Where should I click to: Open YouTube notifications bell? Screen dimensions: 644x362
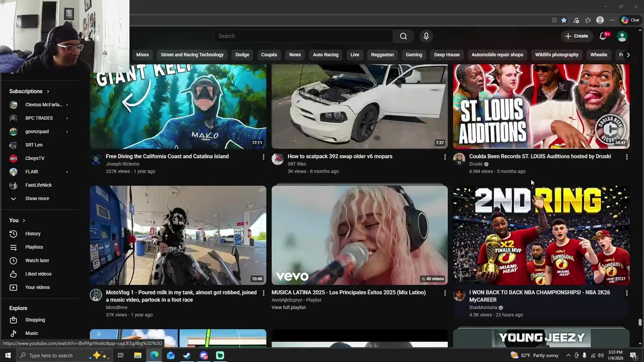point(603,36)
